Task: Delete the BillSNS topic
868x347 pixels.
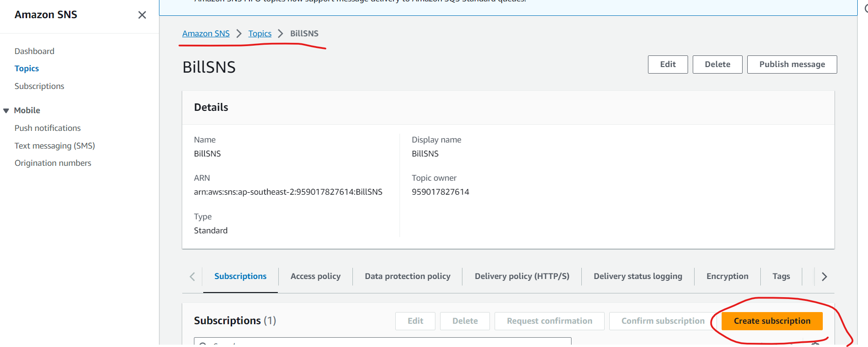Action: tap(717, 64)
